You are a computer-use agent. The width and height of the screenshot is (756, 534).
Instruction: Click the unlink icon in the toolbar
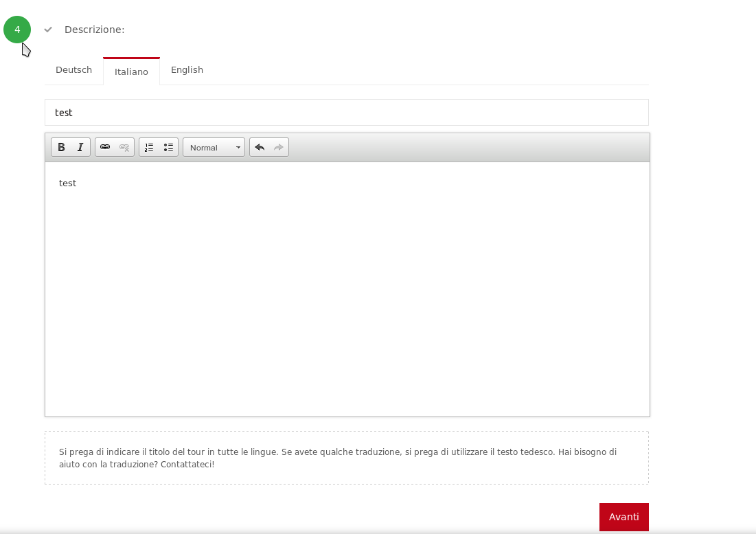pos(124,147)
